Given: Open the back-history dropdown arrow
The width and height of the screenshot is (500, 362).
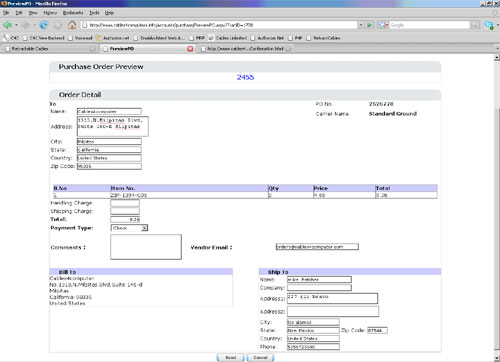Looking at the screenshot, I should pyautogui.click(x=16, y=25).
